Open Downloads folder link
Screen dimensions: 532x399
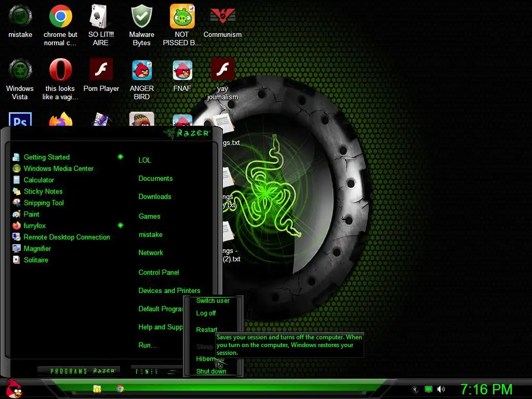click(x=155, y=197)
